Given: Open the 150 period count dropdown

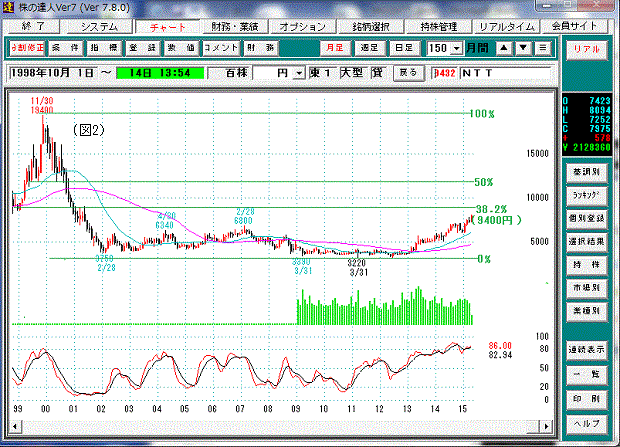Looking at the screenshot, I should (457, 49).
